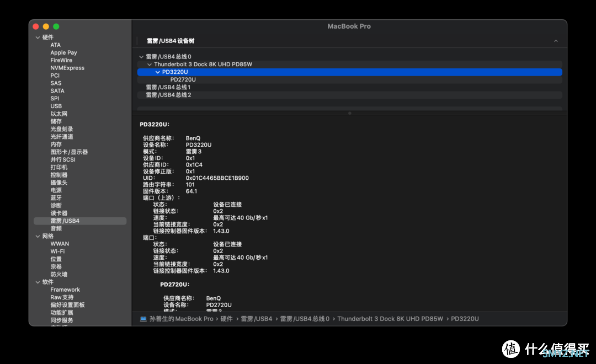The image size is (596, 364).
Task: Go to PD3220U in path bar
Action: coord(465,319)
